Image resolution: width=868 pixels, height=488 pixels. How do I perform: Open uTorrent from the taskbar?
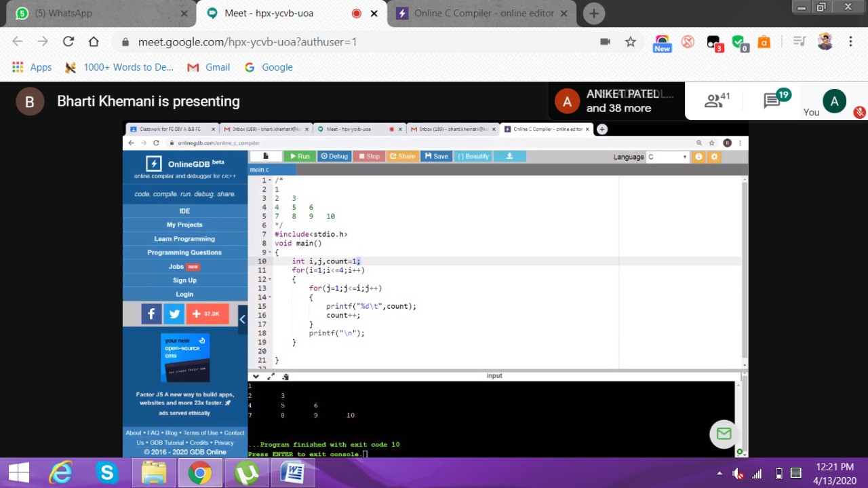[246, 472]
